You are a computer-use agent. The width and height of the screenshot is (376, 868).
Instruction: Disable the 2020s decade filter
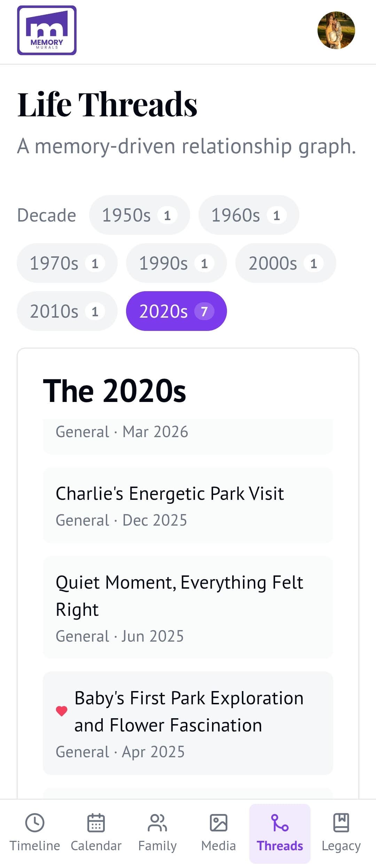click(177, 311)
